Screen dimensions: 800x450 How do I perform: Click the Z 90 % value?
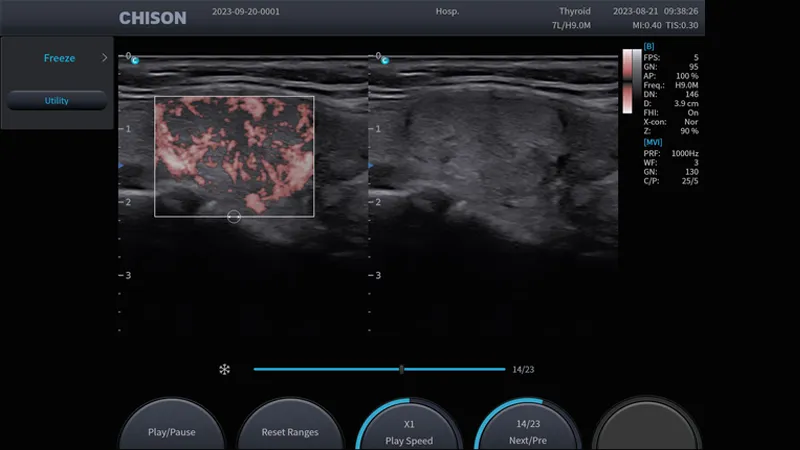click(x=689, y=131)
